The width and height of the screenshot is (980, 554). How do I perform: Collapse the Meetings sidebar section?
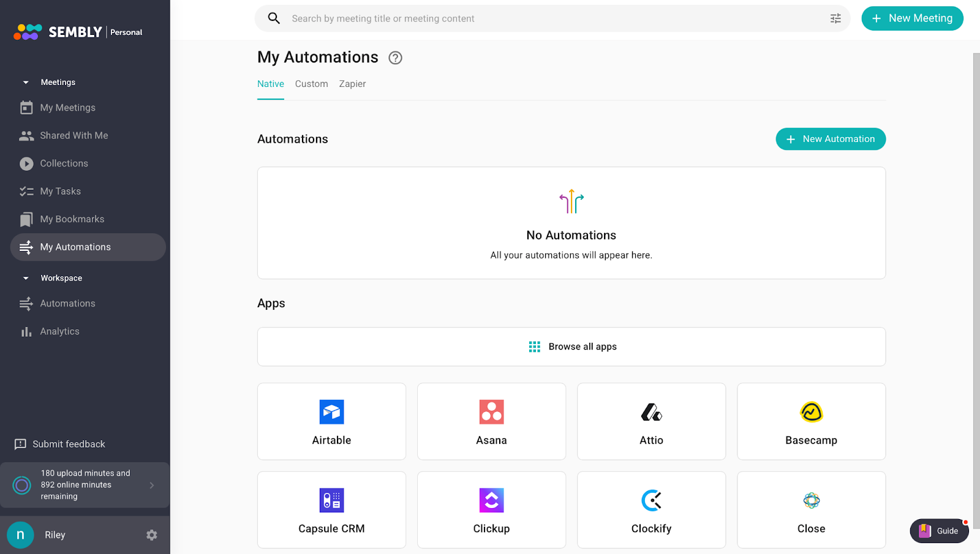(x=26, y=83)
